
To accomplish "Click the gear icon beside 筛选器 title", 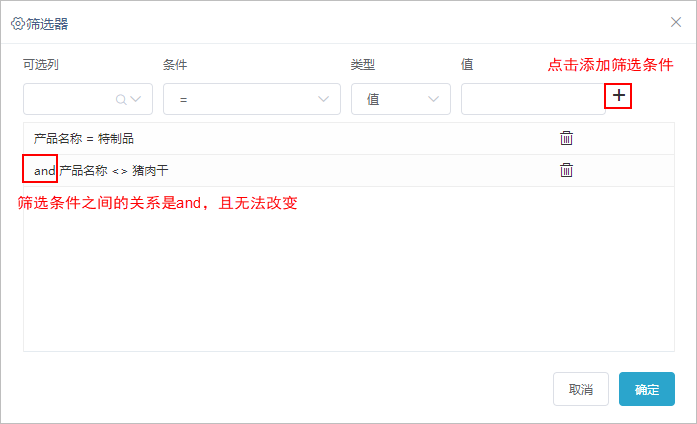I will (x=17, y=24).
